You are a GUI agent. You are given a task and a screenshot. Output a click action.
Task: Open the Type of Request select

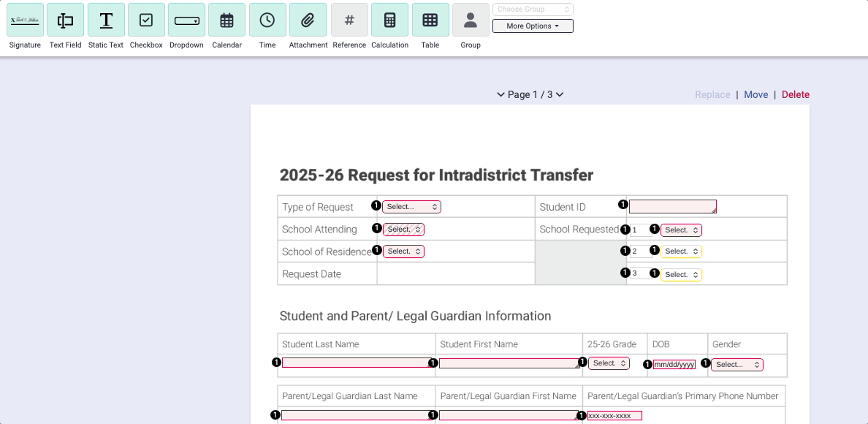(412, 207)
